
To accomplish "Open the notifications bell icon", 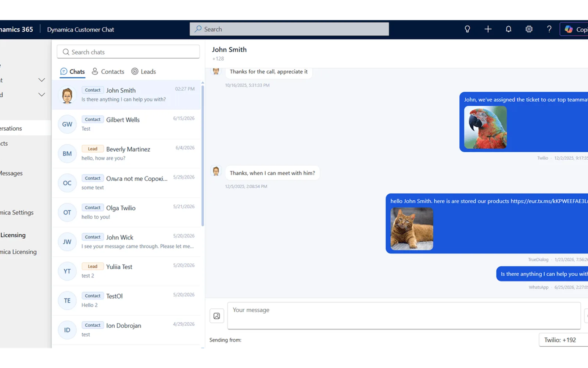I will (508, 29).
